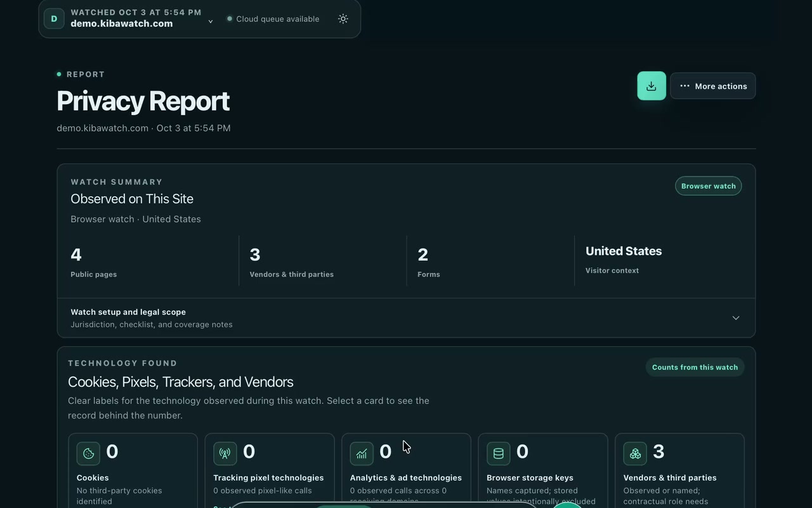Click the Cookies, Pixels, Trackers, and Vendors heading

(x=180, y=382)
